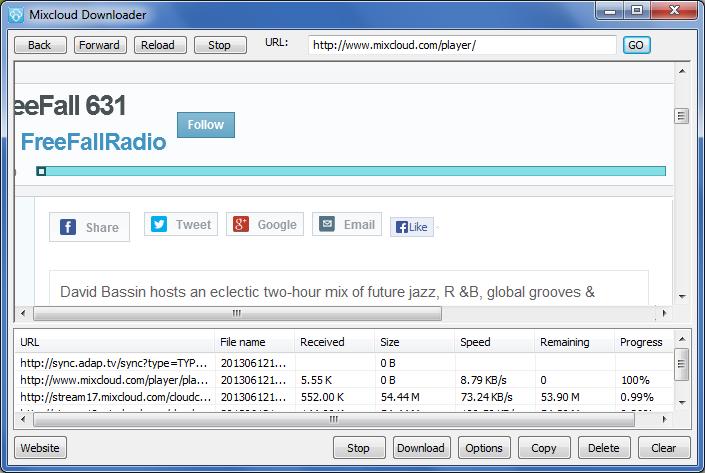Go Forward in the browser
Image resolution: width=705 pixels, height=473 pixels.
pos(100,45)
